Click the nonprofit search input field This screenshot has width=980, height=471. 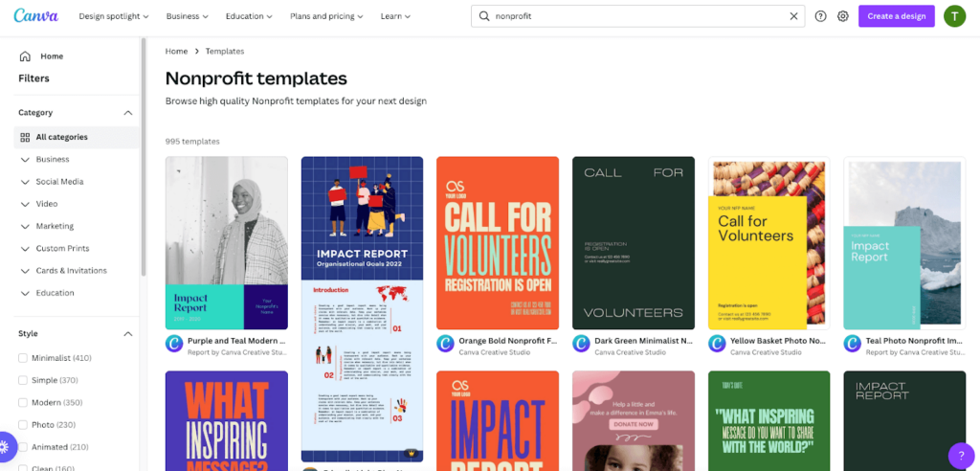(638, 16)
